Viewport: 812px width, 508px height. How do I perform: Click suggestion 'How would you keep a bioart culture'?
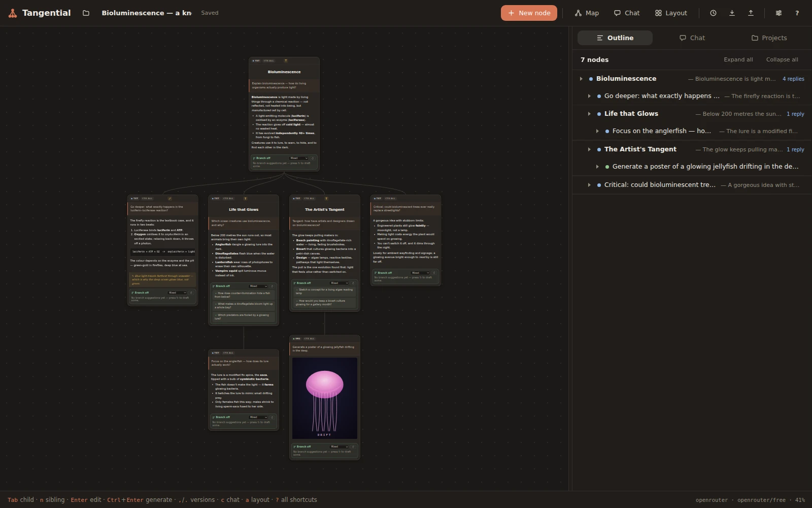coord(325,302)
